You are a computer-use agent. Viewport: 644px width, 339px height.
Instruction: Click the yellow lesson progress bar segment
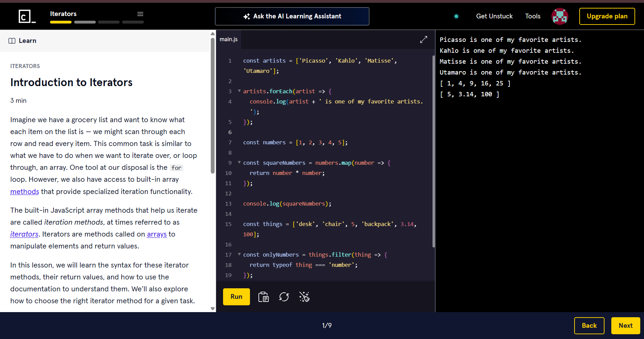61,22
